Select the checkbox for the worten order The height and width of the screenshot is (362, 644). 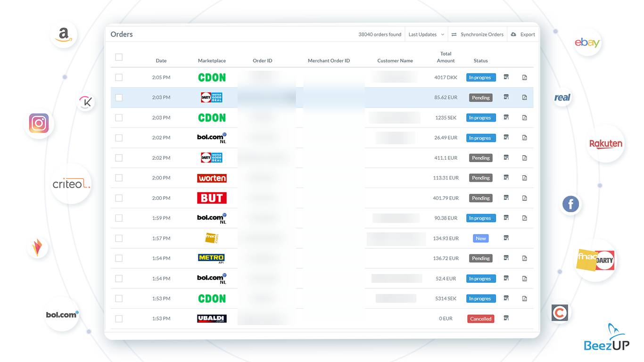(119, 178)
